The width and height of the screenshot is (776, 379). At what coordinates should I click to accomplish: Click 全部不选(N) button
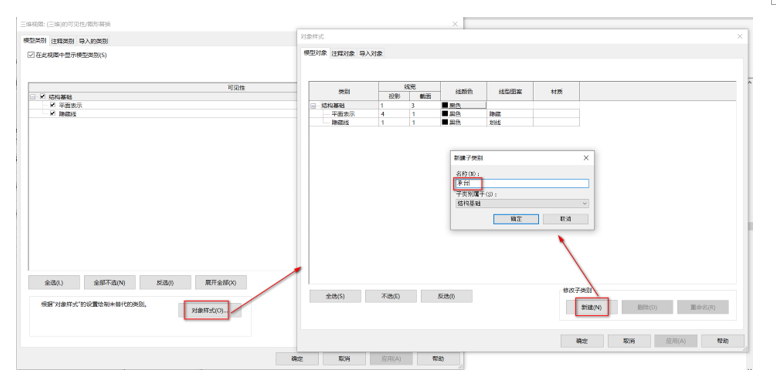click(x=109, y=283)
